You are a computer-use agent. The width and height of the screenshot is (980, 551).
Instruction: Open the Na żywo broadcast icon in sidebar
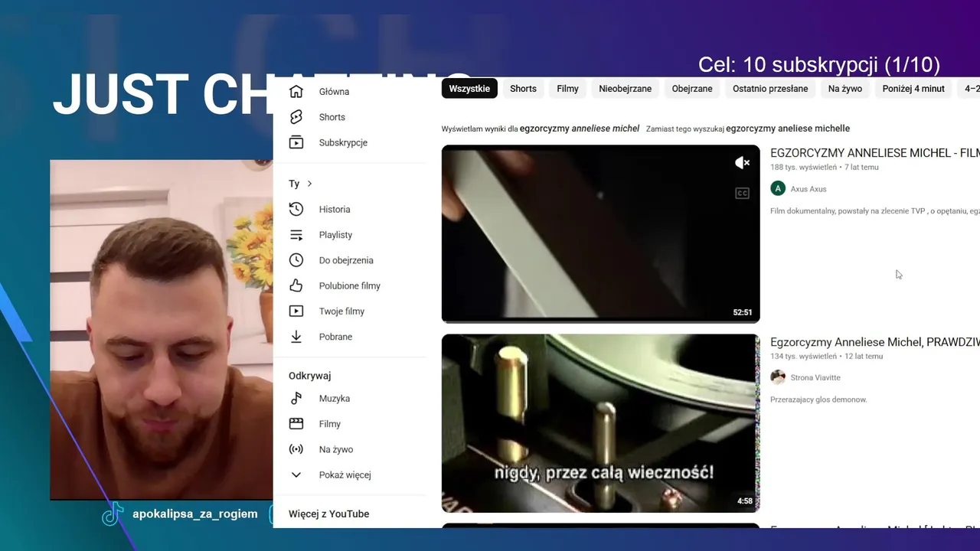pos(296,449)
